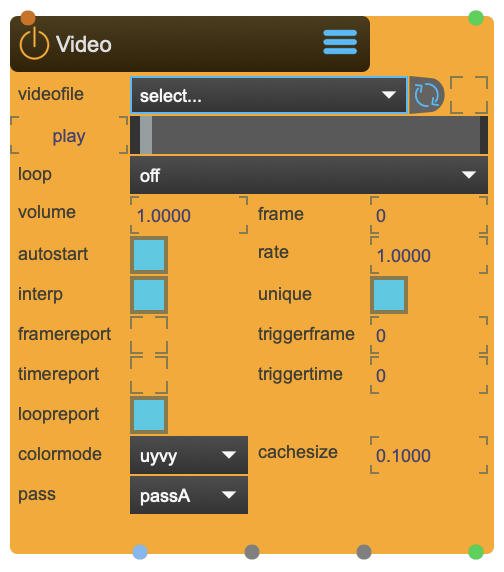
Task: Click the loop parameter label
Action: tap(35, 174)
